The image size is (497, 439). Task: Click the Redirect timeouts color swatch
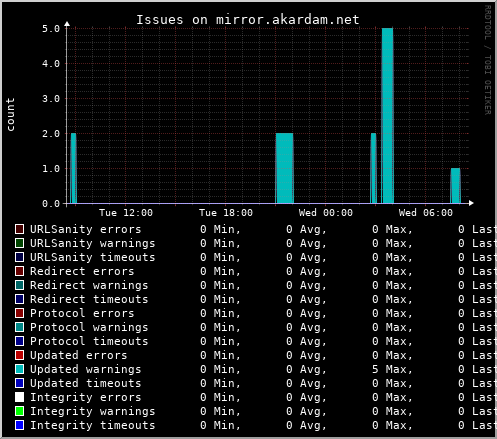pyautogui.click(x=19, y=299)
